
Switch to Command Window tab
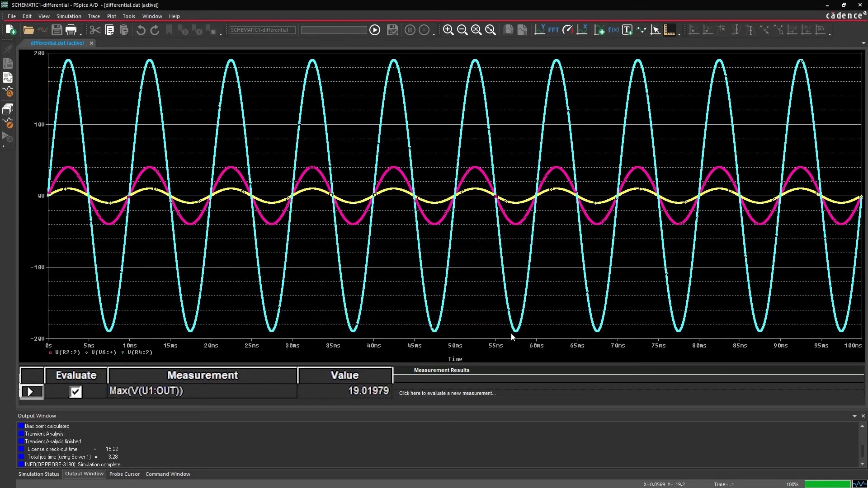click(168, 474)
